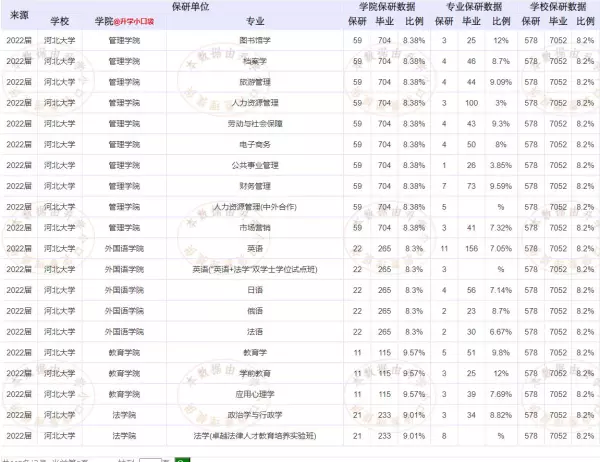The image size is (600, 462).
Task: Click the 专业保研数据 group header
Action: tap(474, 7)
